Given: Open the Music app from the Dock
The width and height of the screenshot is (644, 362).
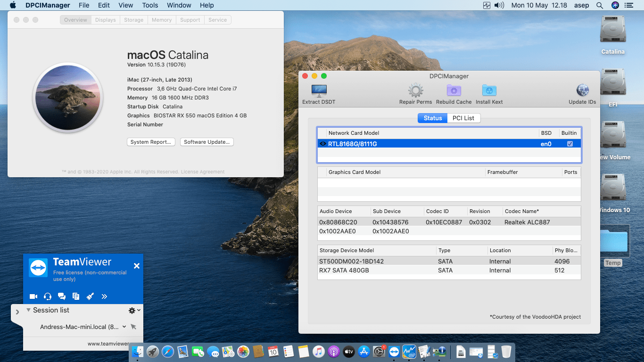Looking at the screenshot, I should (x=318, y=351).
